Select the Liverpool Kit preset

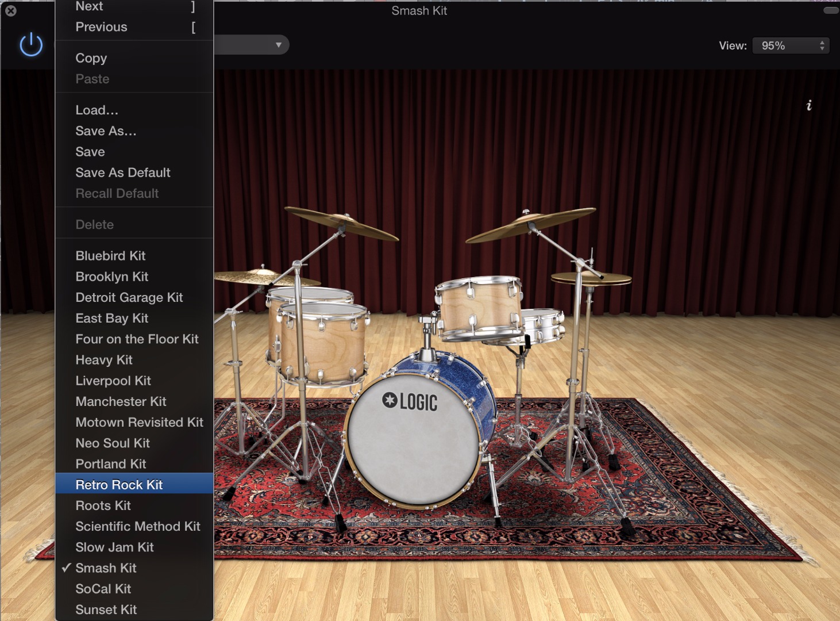134,381
